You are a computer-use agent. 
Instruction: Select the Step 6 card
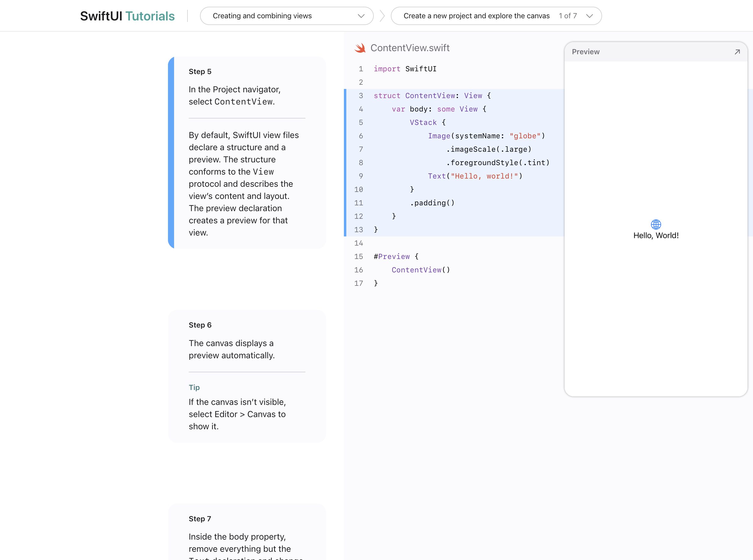247,376
